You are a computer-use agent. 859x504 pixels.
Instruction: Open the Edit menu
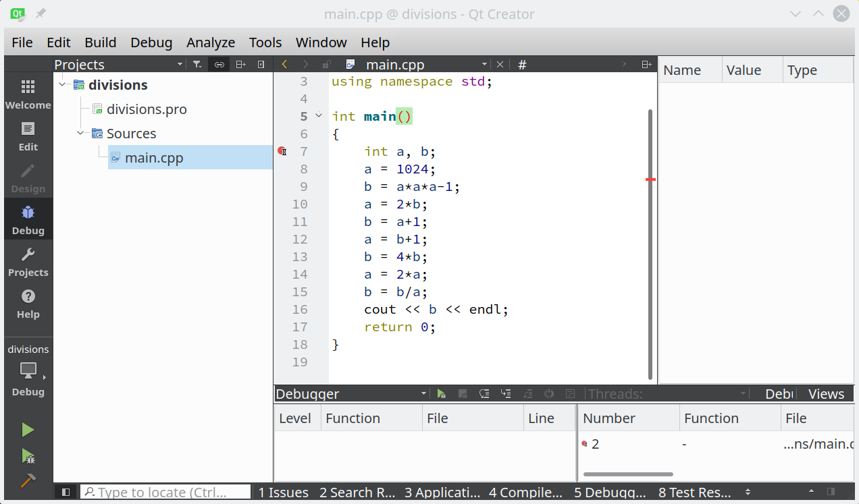coord(59,43)
